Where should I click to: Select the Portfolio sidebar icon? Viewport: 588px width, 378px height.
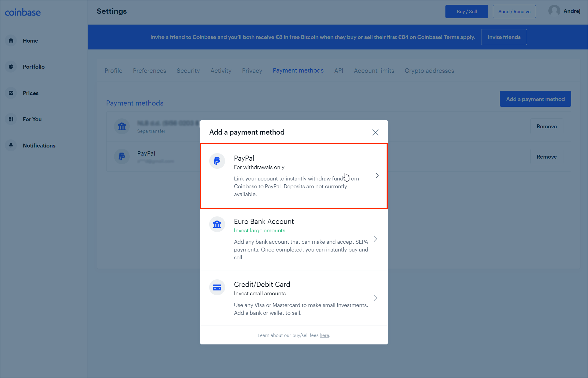tap(12, 67)
